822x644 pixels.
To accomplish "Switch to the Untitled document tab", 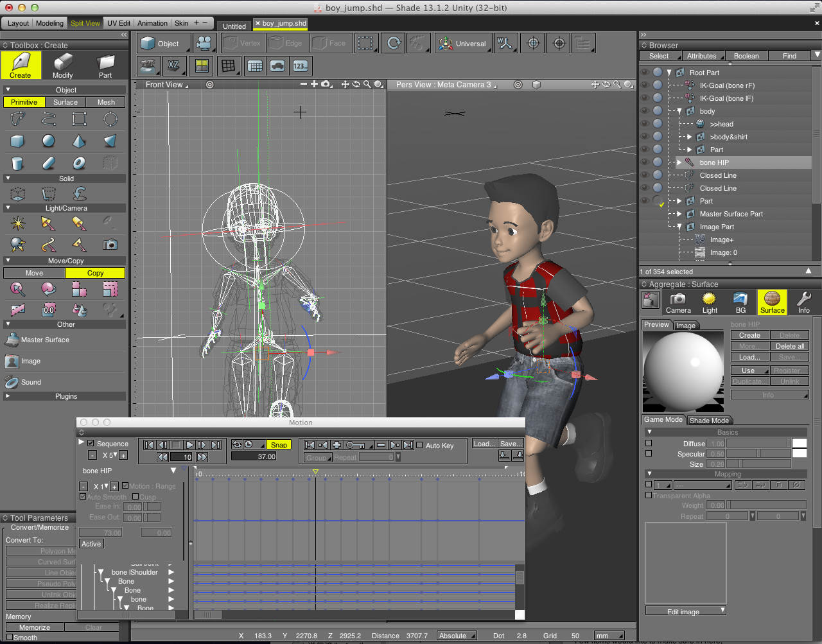I will pos(234,26).
